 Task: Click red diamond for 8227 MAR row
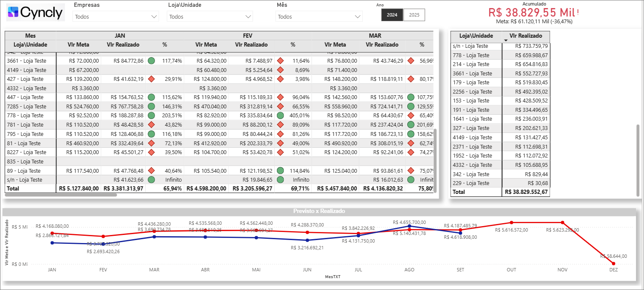(x=410, y=152)
